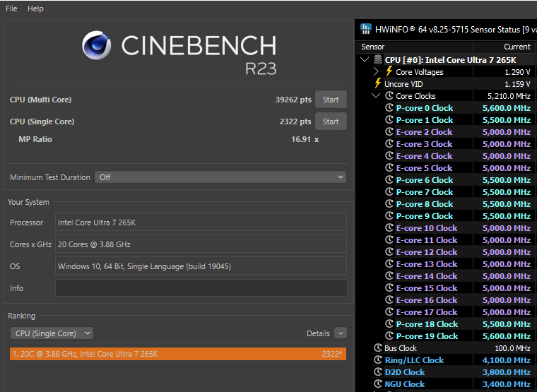The image size is (537, 392).
Task: Click the 39262 pts multi core score
Action: coord(293,100)
